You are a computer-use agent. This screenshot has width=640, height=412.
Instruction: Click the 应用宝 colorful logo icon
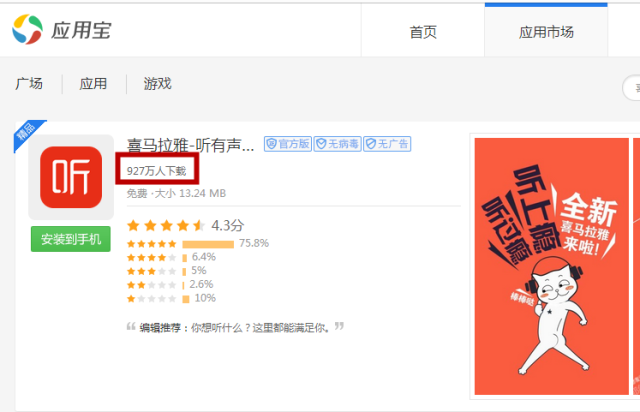coord(27,29)
